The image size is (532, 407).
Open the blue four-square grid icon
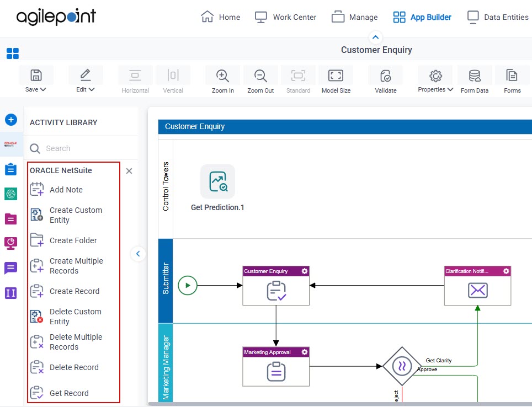[x=13, y=53]
